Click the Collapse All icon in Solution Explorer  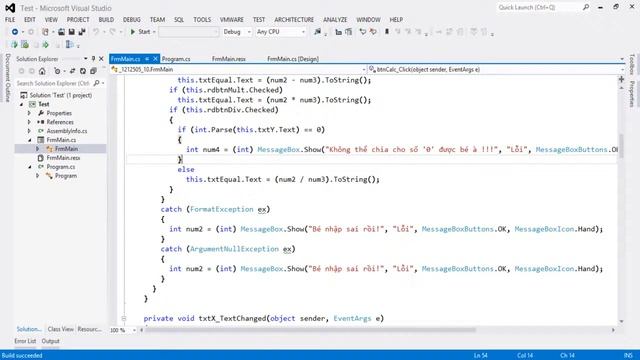click(93, 71)
